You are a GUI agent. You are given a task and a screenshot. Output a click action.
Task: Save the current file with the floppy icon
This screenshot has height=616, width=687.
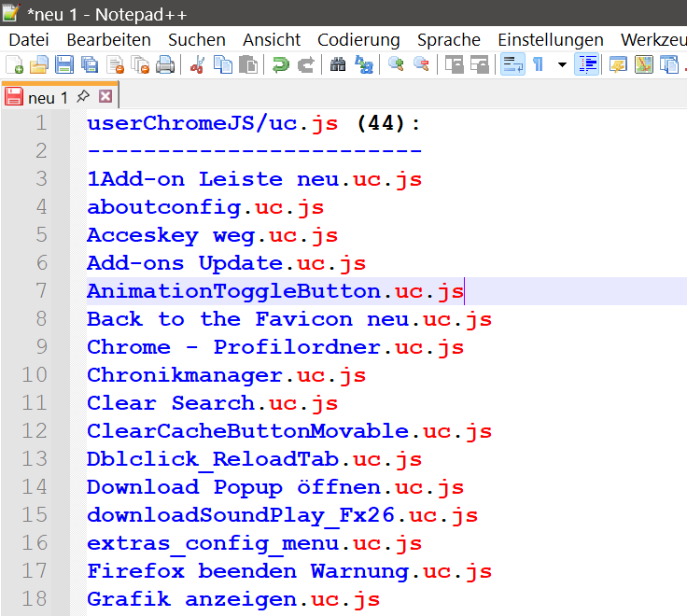click(64, 64)
